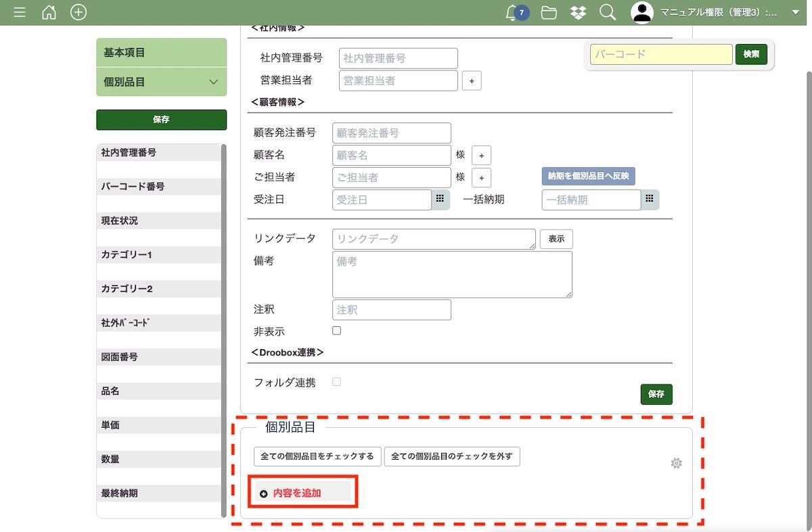Open gear settings in 個別品目 section
812x532 pixels.
coord(676,463)
